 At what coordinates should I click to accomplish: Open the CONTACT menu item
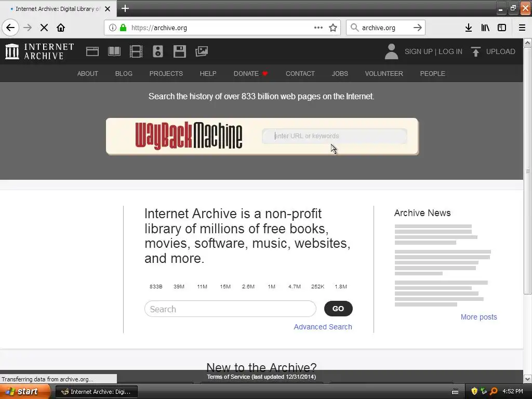(x=300, y=74)
